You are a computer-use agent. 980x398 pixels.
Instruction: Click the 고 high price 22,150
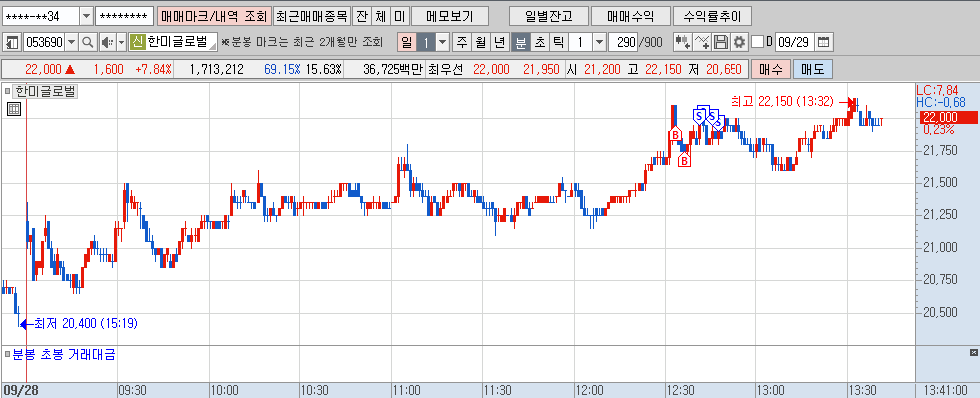(x=663, y=70)
